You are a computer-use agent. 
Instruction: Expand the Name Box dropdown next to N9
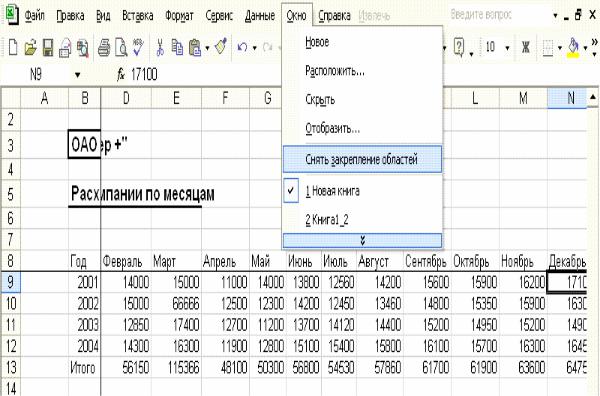coord(78,75)
